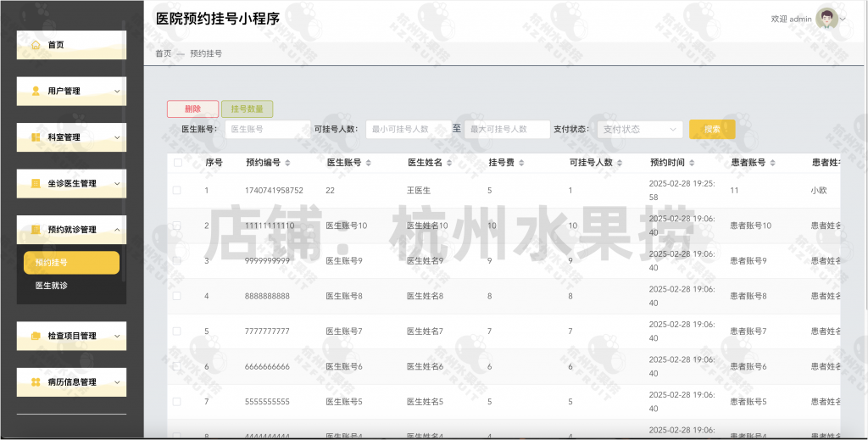Check the row with 预约编号 5555555555
Image resolution: width=868 pixels, height=440 pixels.
(176, 402)
